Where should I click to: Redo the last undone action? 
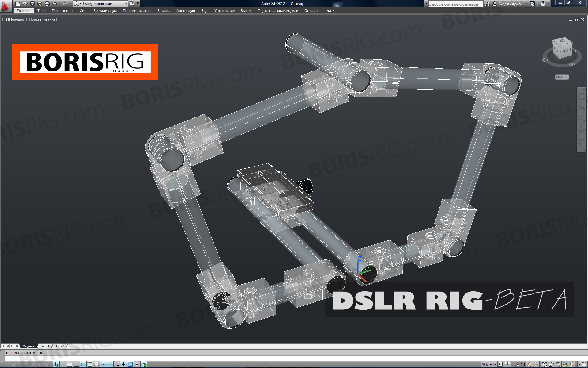click(x=65, y=4)
